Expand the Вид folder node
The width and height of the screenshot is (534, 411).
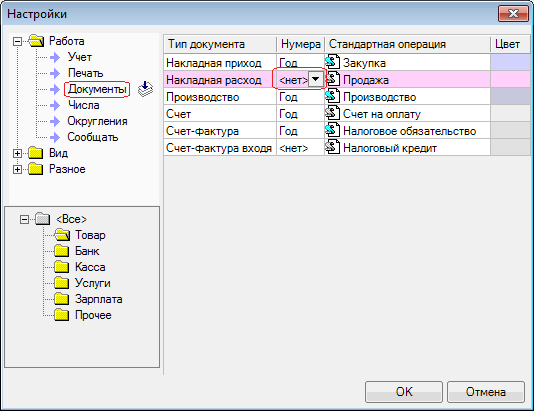pyautogui.click(x=17, y=153)
